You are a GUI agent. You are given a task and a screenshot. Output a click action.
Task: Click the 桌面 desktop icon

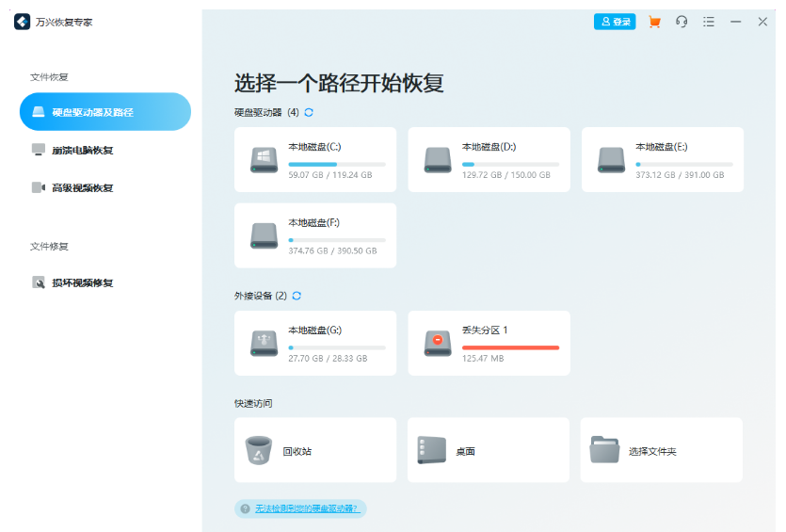[431, 451]
